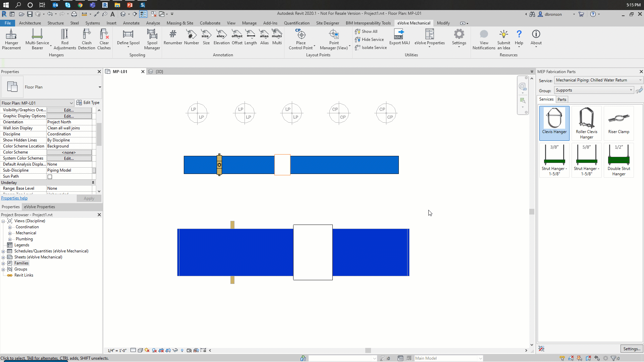Toggle Hide Service option
Image resolution: width=644 pixels, height=362 pixels.
(369, 39)
